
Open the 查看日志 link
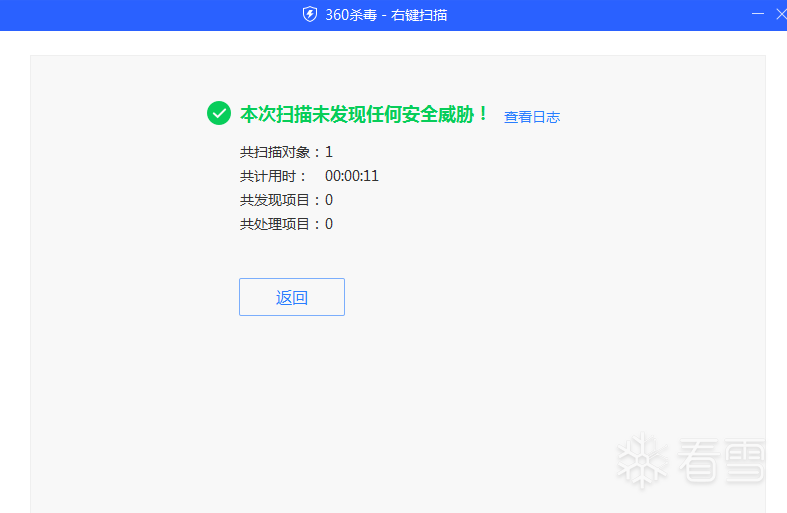pos(532,117)
